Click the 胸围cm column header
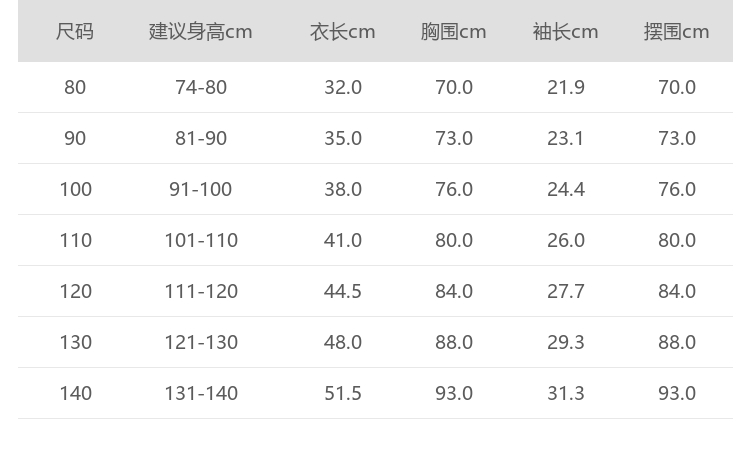The image size is (750, 460). [x=454, y=31]
